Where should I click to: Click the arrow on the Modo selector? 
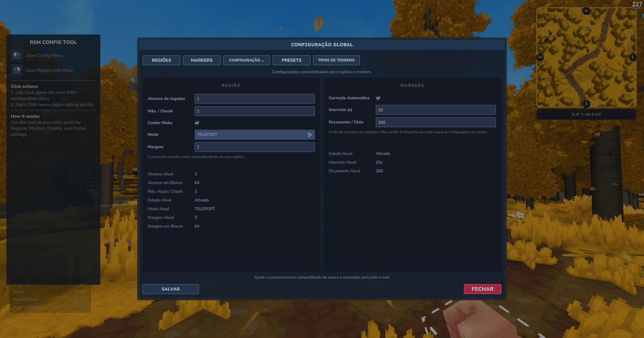coord(310,135)
